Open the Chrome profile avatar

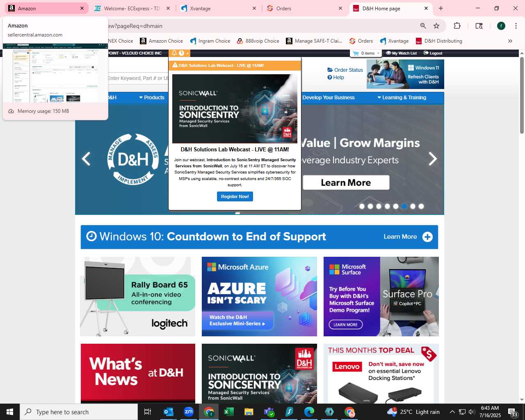[x=501, y=26]
